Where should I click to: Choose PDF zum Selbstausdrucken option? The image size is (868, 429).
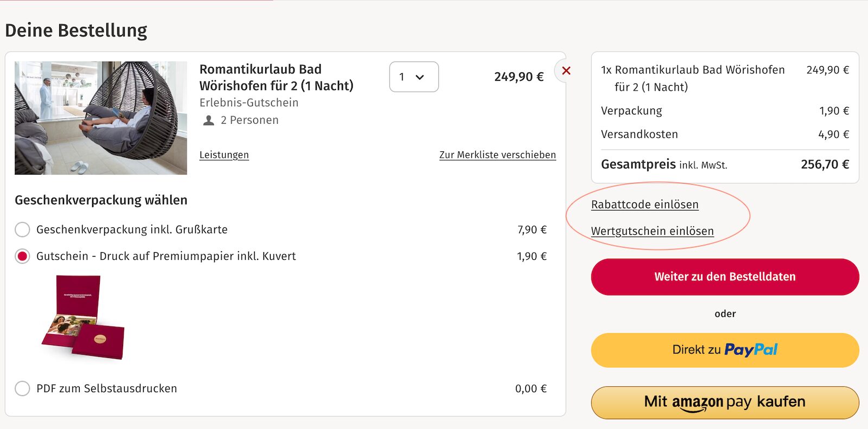22,388
